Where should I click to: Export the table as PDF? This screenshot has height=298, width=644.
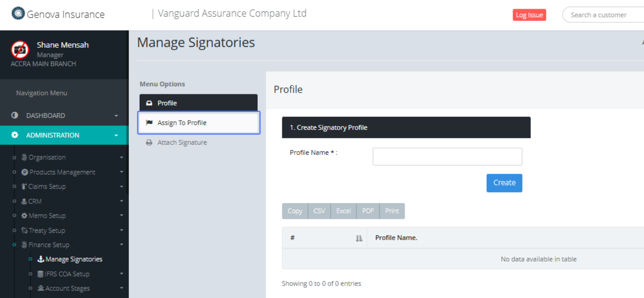(368, 211)
